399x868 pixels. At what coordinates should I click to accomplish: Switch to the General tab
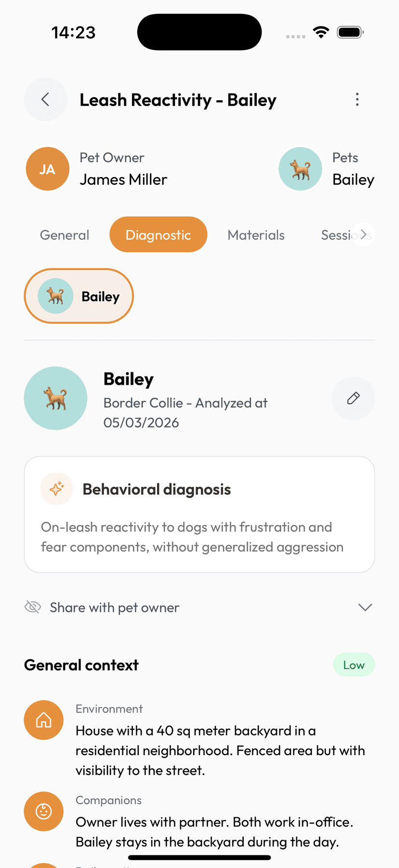pos(65,235)
